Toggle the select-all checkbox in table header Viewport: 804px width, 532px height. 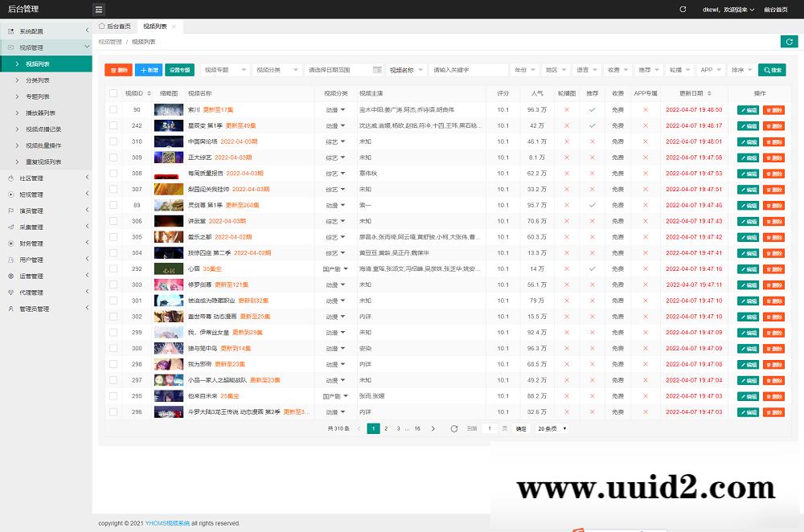pyautogui.click(x=113, y=94)
